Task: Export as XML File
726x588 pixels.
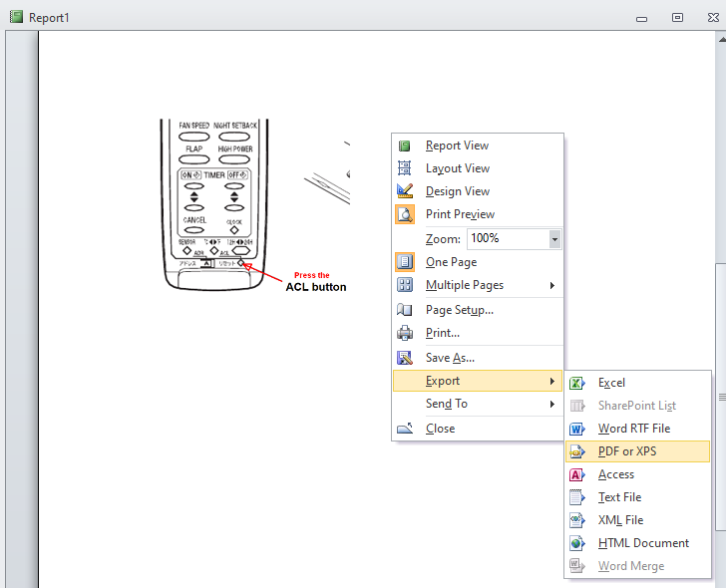Action: [637, 520]
